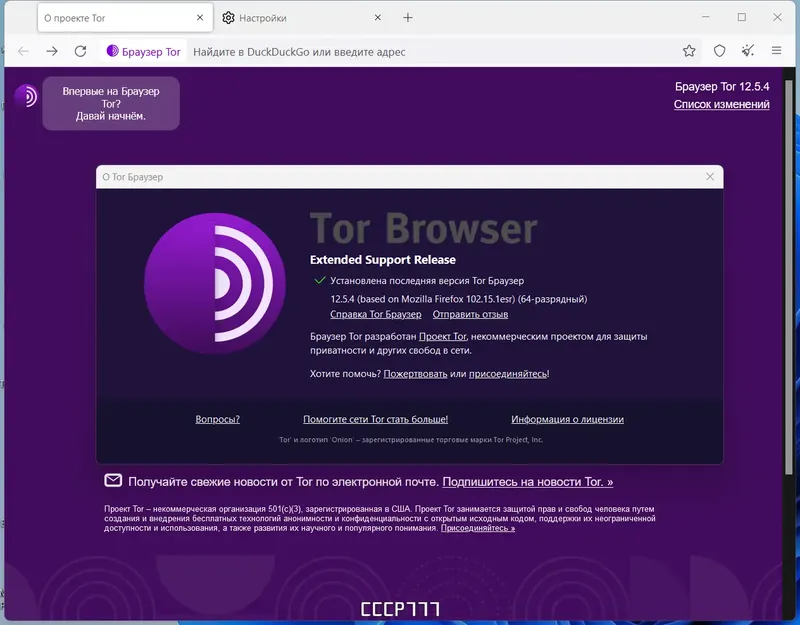The image size is (800, 625).
Task: Go back with the toolbar arrow
Action: click(x=23, y=51)
